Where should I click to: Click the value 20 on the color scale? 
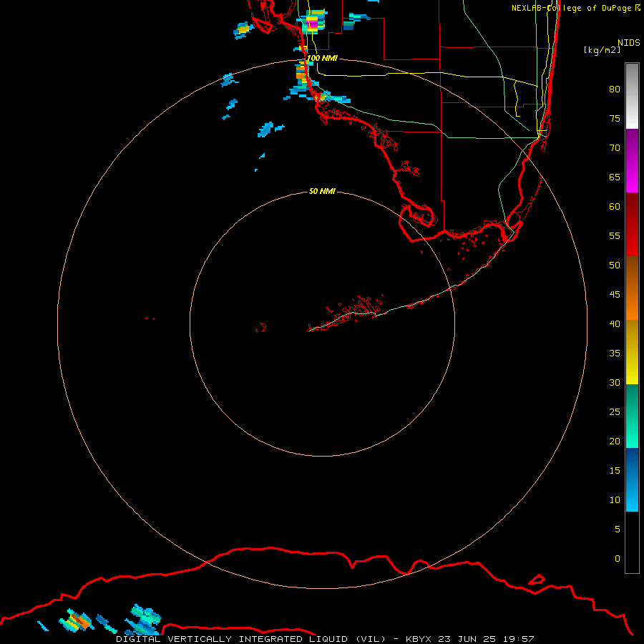click(x=615, y=441)
